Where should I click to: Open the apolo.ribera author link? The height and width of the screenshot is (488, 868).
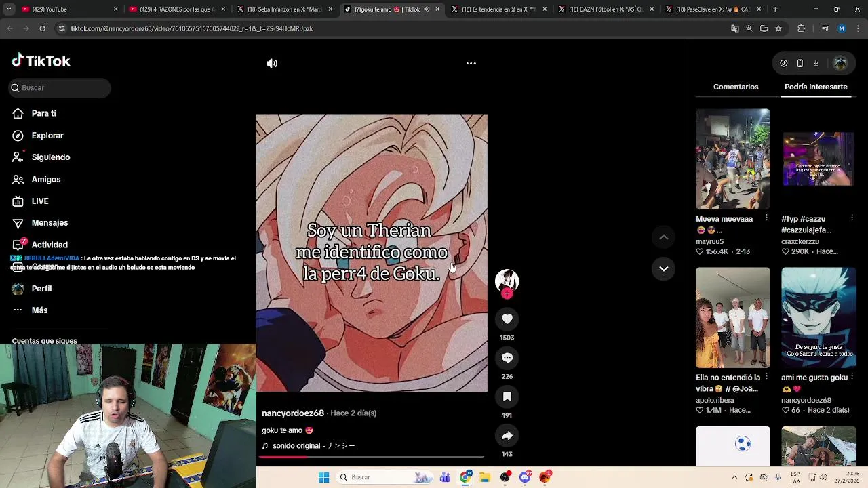click(715, 400)
